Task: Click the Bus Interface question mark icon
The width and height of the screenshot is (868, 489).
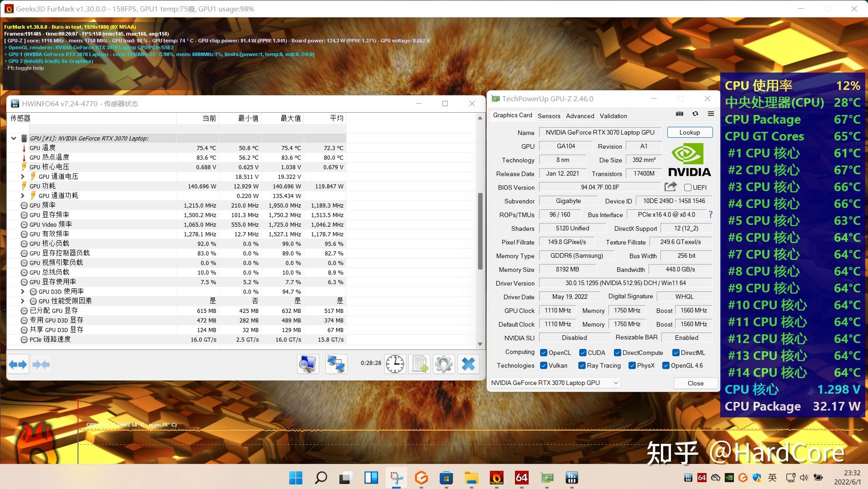Action: 710,214
